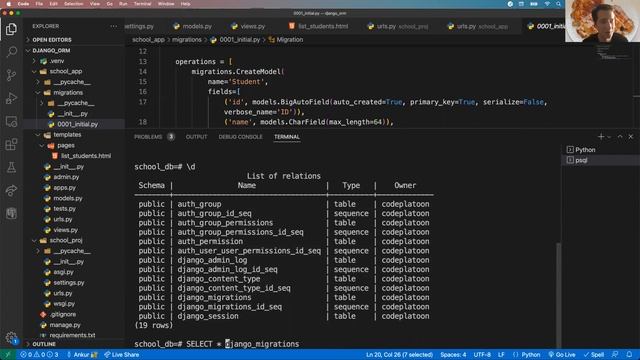This screenshot has width=640, height=360.
Task: Click Go Live in status bar
Action: (x=562, y=355)
